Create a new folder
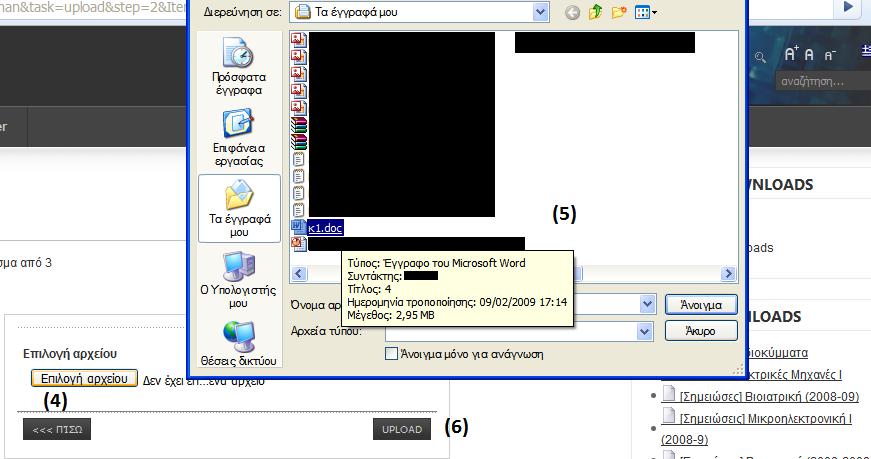 tap(620, 13)
